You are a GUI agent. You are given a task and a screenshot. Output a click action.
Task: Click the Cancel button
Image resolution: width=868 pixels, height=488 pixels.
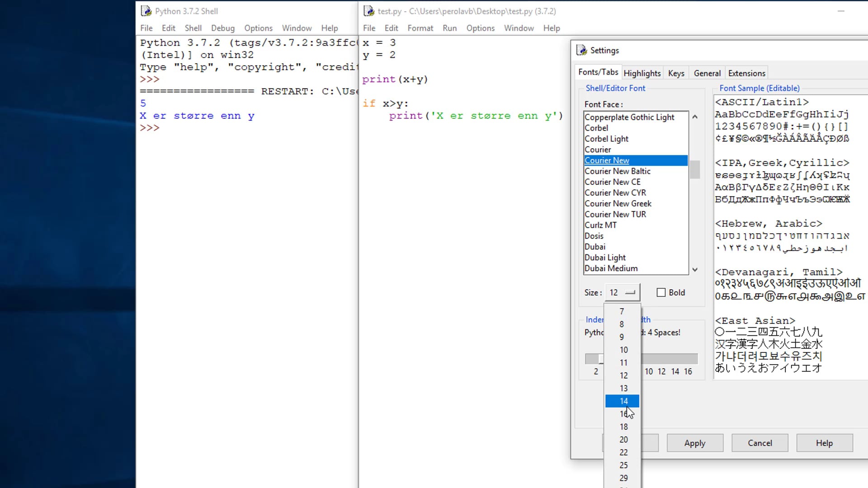tap(759, 443)
